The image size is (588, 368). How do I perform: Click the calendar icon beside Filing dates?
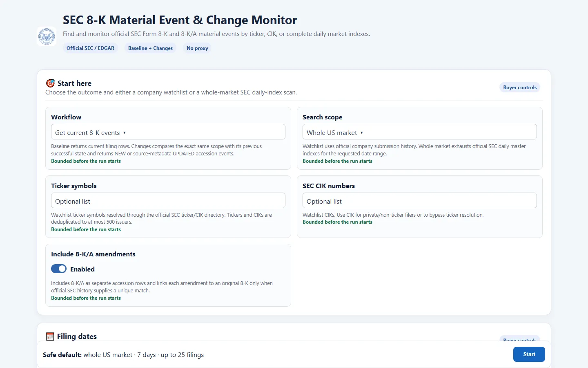50,337
